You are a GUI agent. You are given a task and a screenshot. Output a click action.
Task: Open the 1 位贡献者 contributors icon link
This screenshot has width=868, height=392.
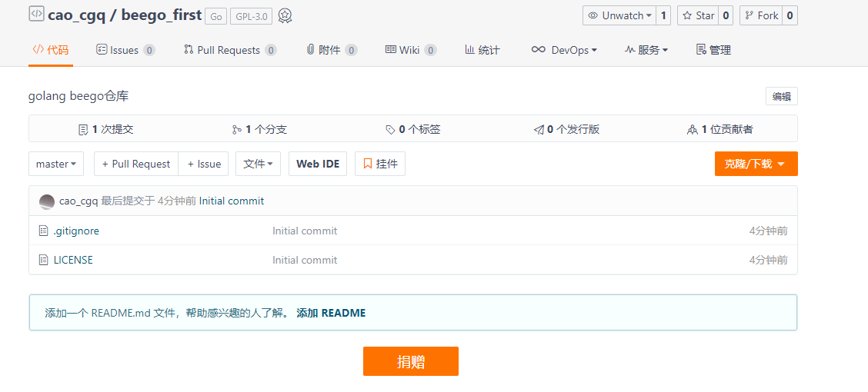coord(692,130)
